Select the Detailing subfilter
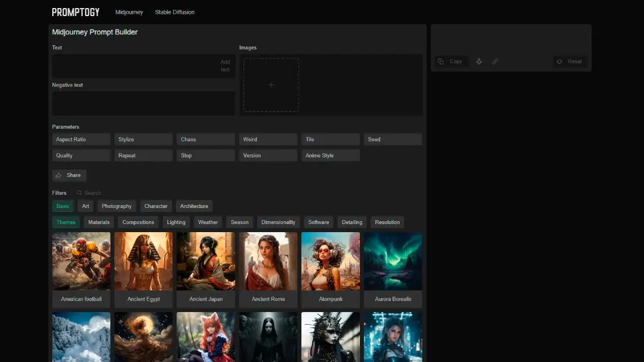644x362 pixels. (x=352, y=222)
